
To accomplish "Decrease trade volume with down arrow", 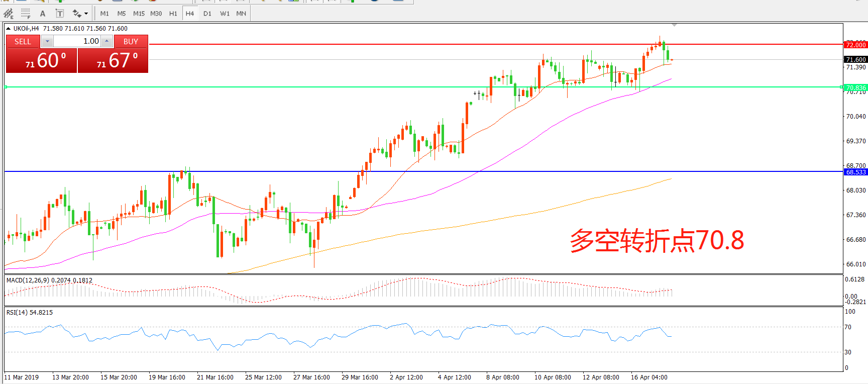I will 47,41.
